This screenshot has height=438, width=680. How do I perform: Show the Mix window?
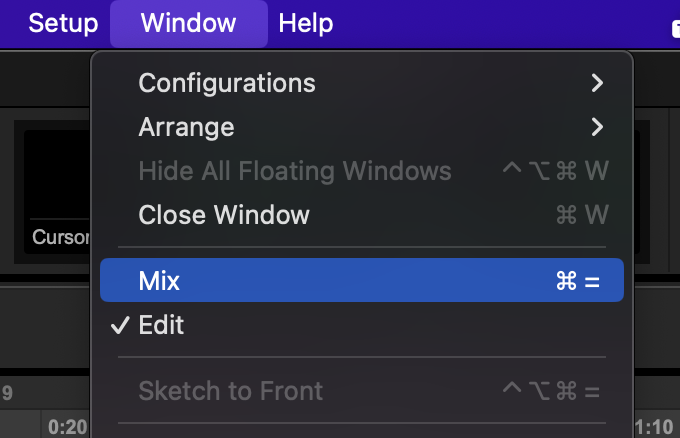tap(362, 280)
